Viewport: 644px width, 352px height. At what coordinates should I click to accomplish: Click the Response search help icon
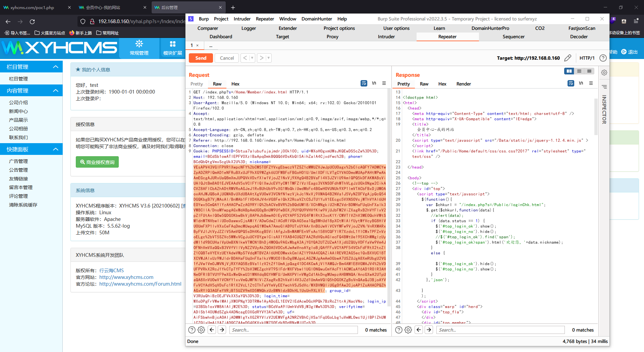pos(399,330)
